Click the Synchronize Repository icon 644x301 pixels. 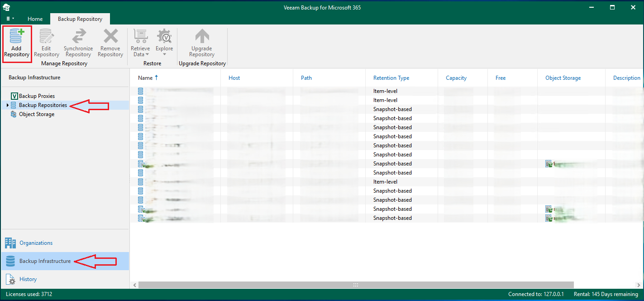78,43
